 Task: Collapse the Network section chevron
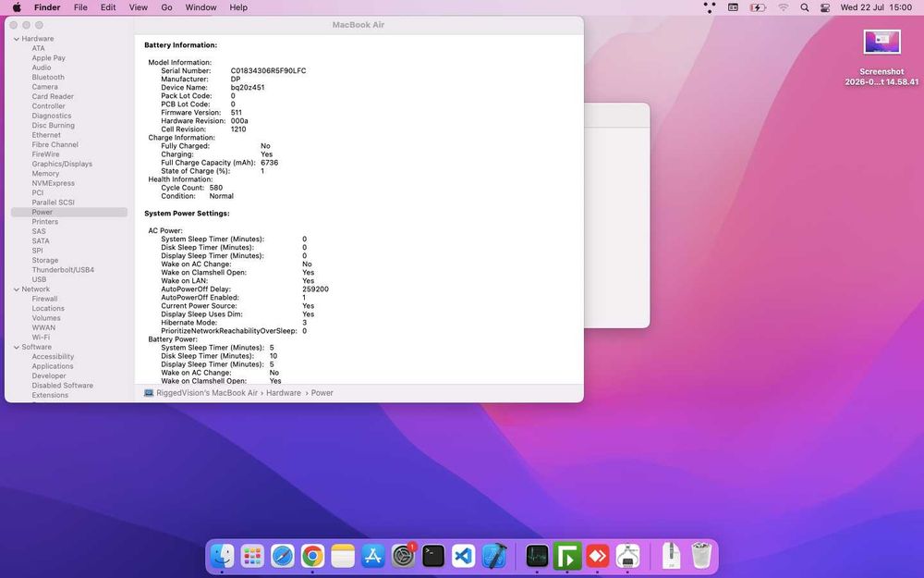pos(17,289)
